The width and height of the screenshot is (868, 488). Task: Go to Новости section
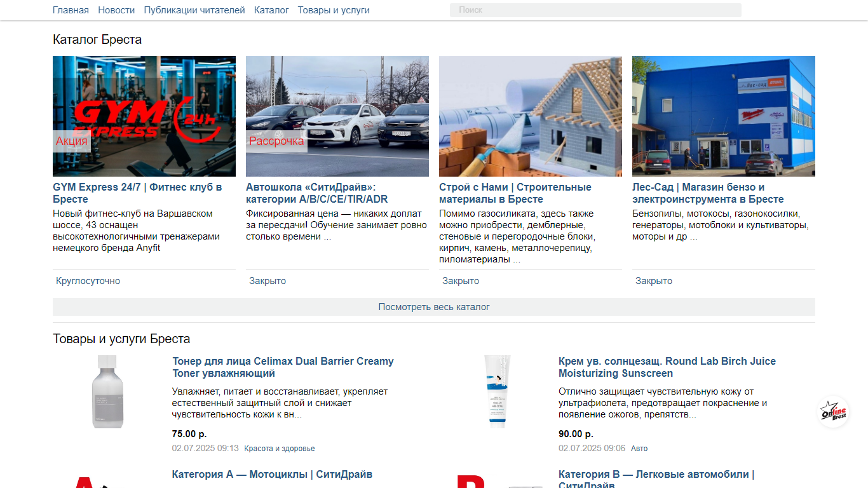point(116,10)
